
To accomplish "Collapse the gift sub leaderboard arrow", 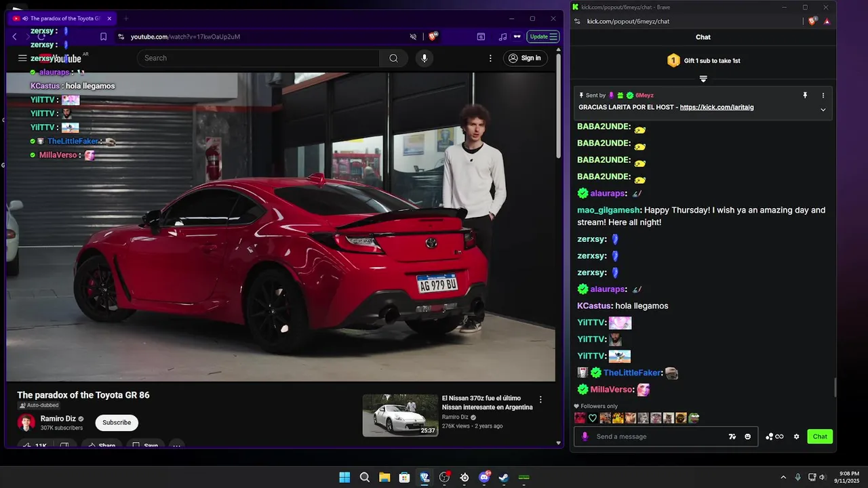I will point(703,79).
